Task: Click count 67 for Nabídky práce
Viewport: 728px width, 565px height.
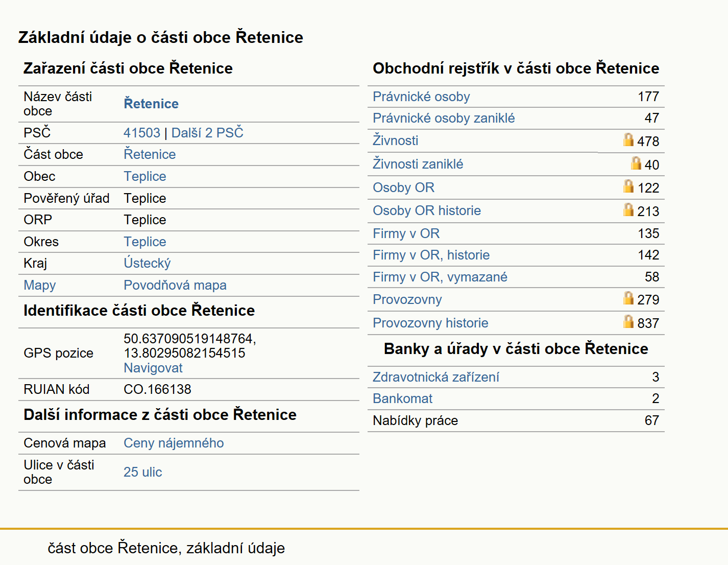Action: tap(652, 420)
